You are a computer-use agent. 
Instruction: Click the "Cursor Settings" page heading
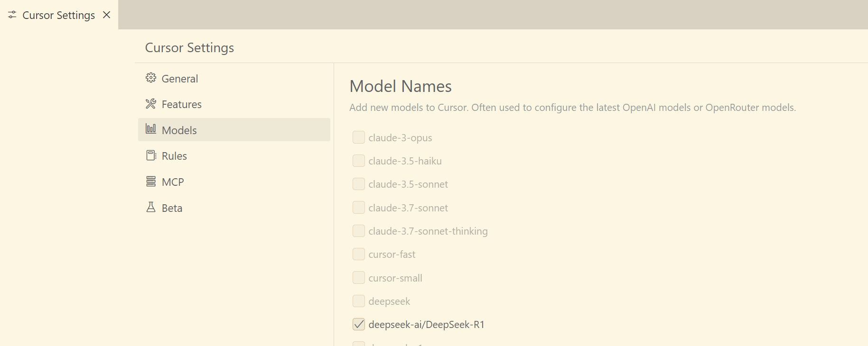tap(189, 47)
